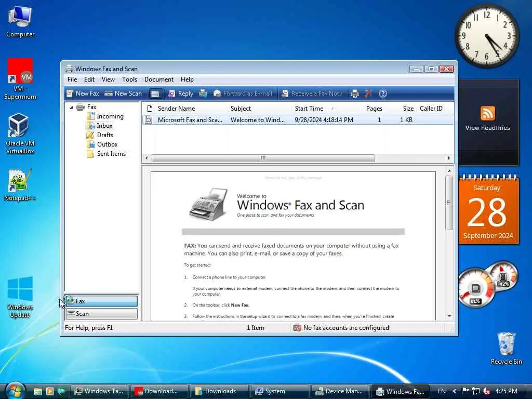This screenshot has height=399, width=532.
Task: Open the Help menu
Action: click(187, 79)
